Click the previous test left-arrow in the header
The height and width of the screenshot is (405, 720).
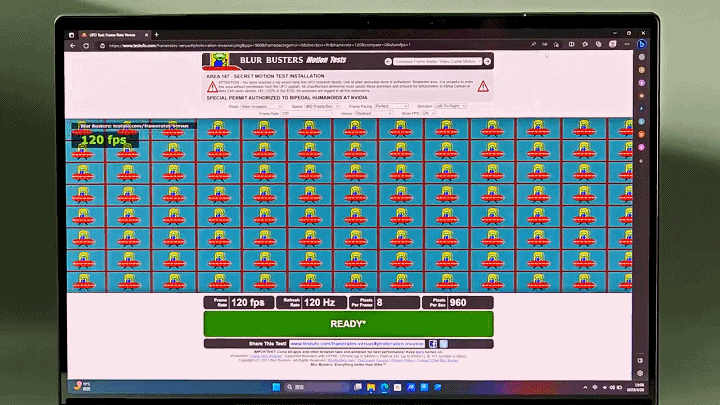pyautogui.click(x=388, y=61)
